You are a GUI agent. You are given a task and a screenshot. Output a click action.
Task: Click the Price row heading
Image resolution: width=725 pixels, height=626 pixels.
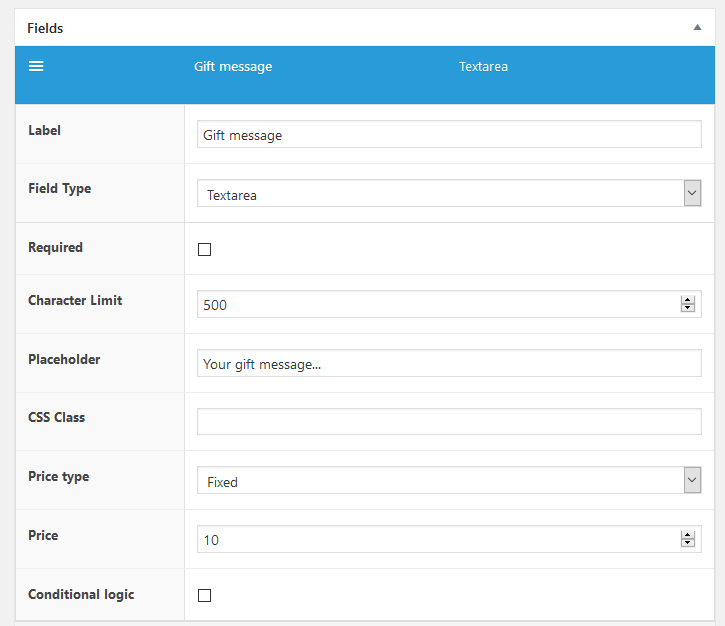[x=43, y=535]
